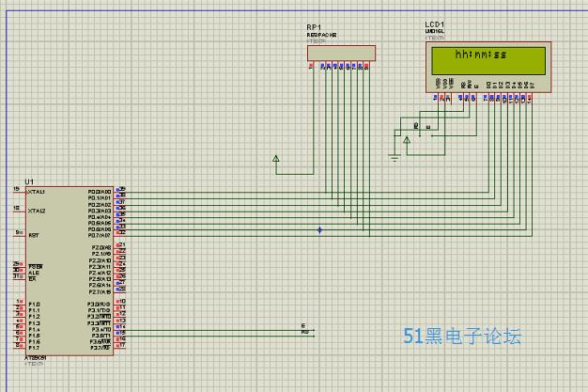This screenshot has width=588, height=392.
Task: Select the P3.0/RXD pin label
Action: tap(99, 305)
